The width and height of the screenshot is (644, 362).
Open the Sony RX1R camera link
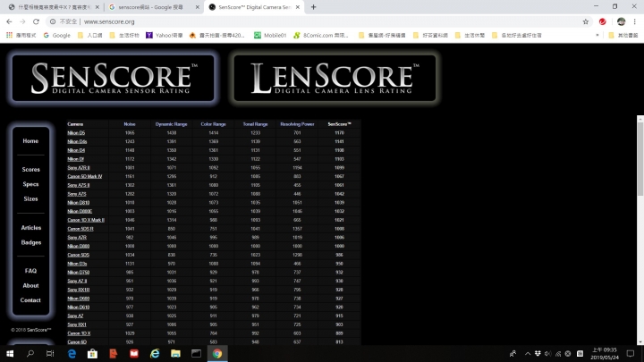click(x=78, y=290)
